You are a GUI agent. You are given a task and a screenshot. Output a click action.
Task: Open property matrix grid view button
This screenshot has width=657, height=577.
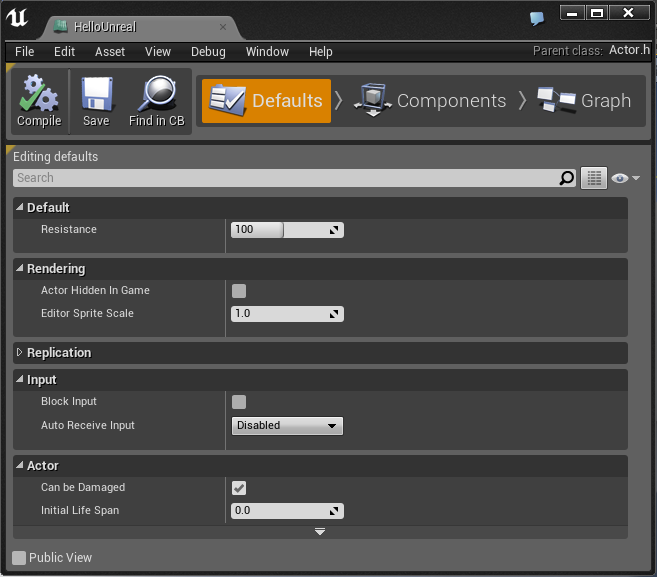594,178
